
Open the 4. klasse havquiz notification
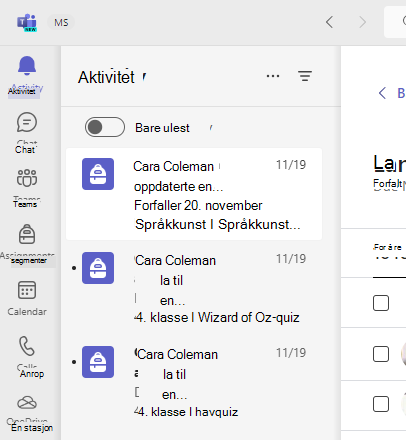click(x=194, y=382)
